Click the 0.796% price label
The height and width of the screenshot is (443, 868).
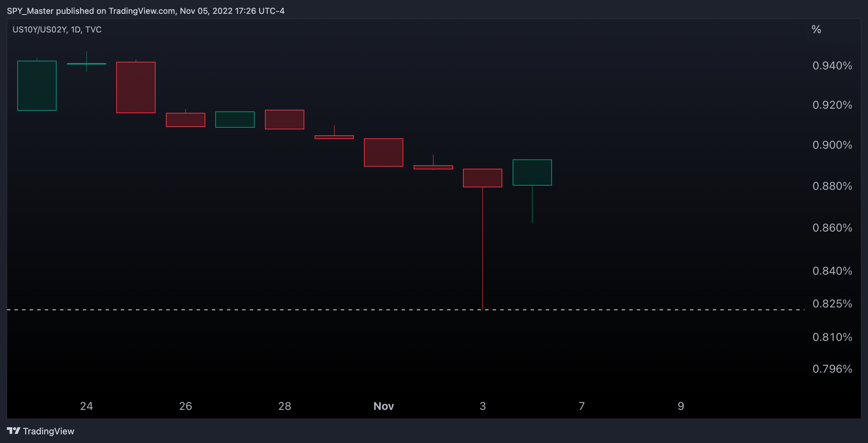click(x=832, y=369)
